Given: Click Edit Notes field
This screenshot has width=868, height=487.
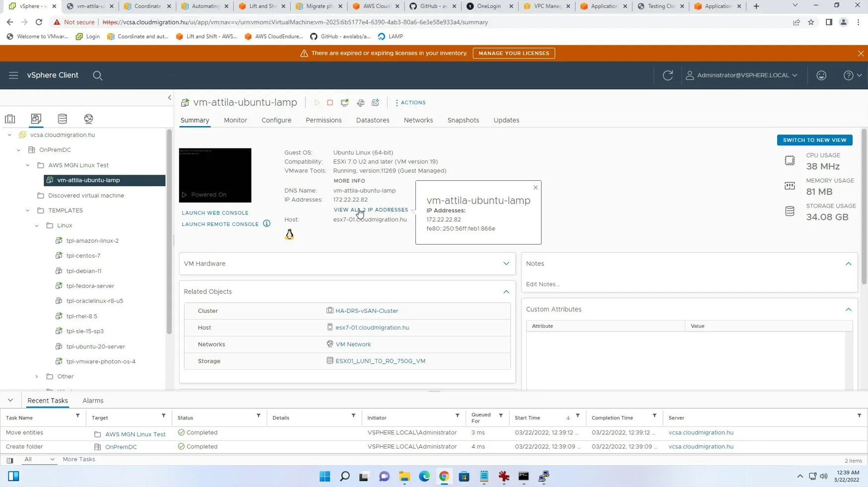Looking at the screenshot, I should (x=542, y=284).
